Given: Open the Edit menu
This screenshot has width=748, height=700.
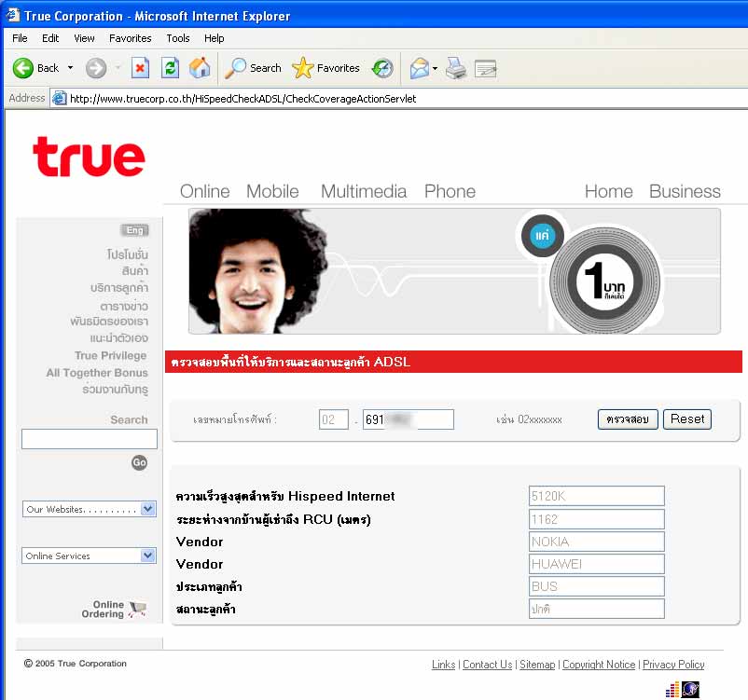Looking at the screenshot, I should pos(50,38).
